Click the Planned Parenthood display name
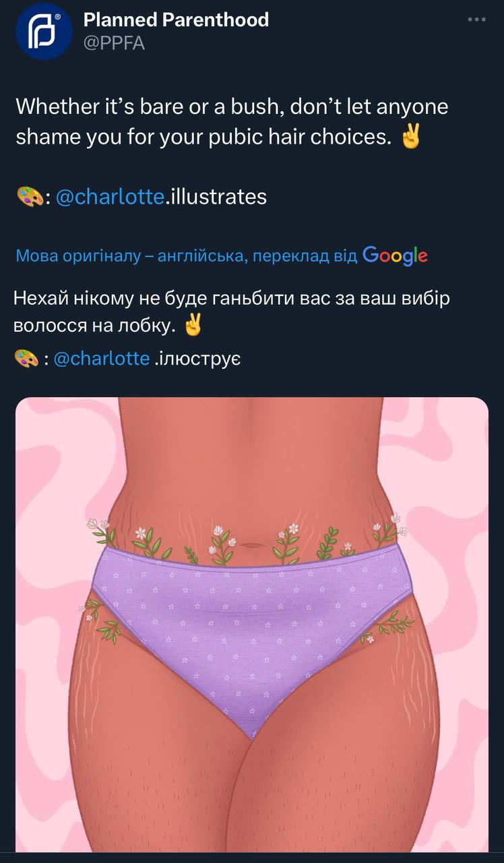 point(176,20)
